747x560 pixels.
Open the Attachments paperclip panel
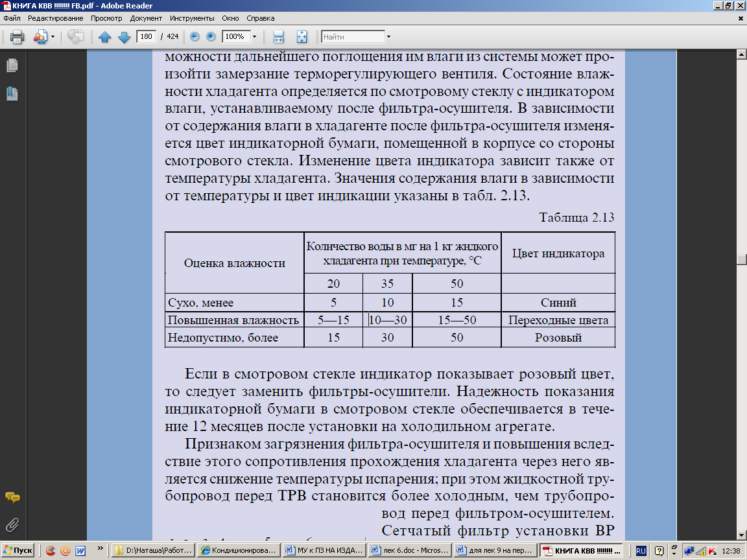click(12, 525)
